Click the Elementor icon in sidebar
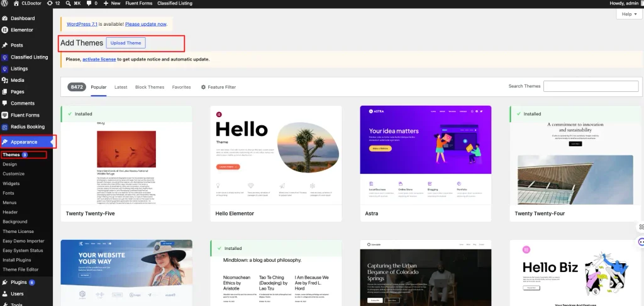Screen dimensions: 644x306 [5, 30]
